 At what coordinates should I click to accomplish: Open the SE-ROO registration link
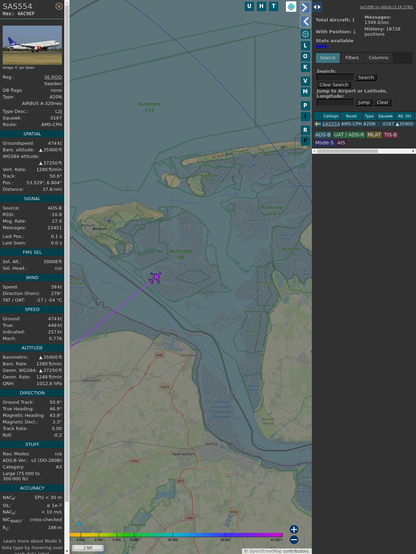53,77
